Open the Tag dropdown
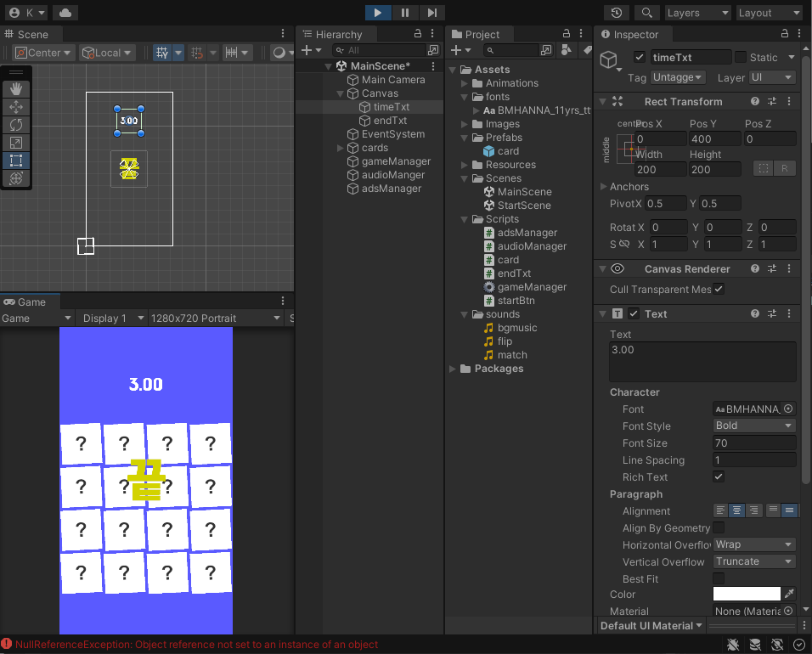This screenshot has height=654, width=812. click(x=677, y=77)
